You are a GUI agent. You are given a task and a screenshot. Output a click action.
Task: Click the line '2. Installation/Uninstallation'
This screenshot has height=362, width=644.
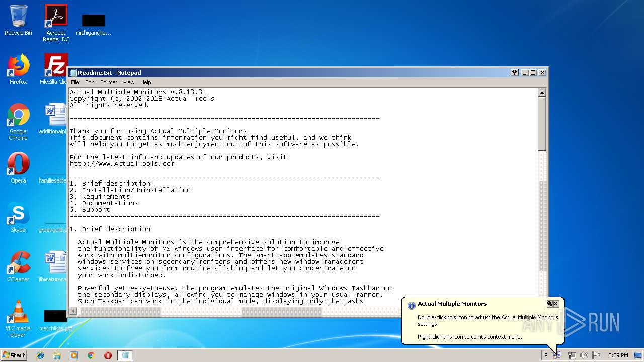[130, 190]
